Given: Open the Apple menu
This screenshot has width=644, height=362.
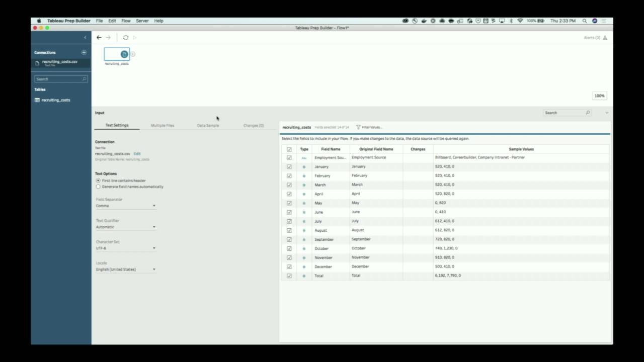Looking at the screenshot, I should pos(39,21).
